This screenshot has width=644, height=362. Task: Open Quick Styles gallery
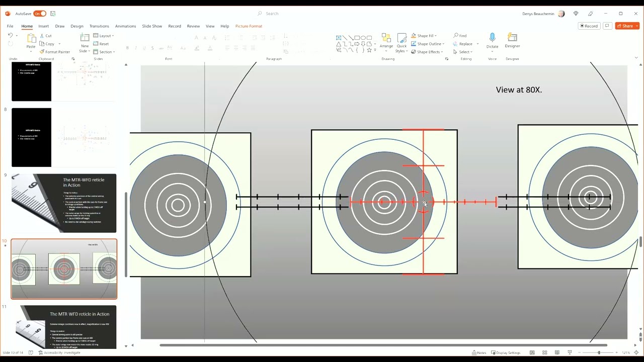401,43
